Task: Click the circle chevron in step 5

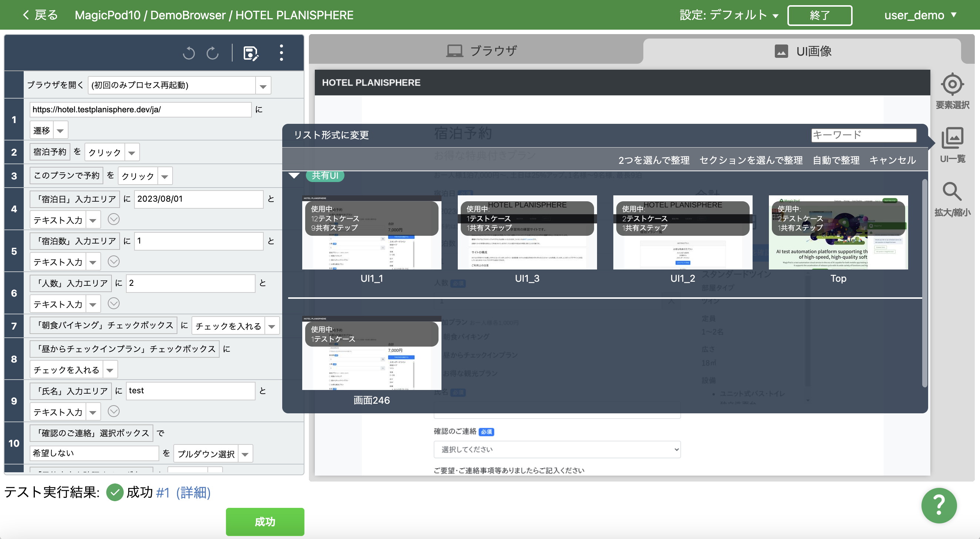Action: (x=114, y=261)
